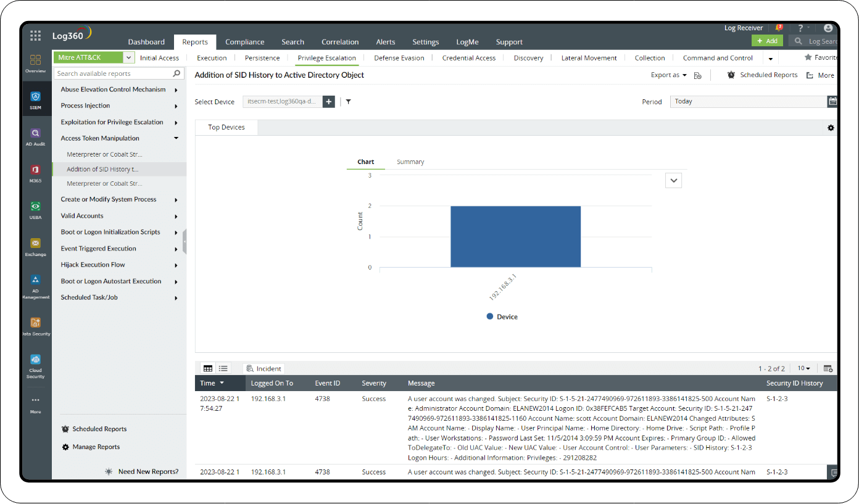Click the blue 192.168.3.1 chart bar
Screen dimensions: 859x504
515,236
